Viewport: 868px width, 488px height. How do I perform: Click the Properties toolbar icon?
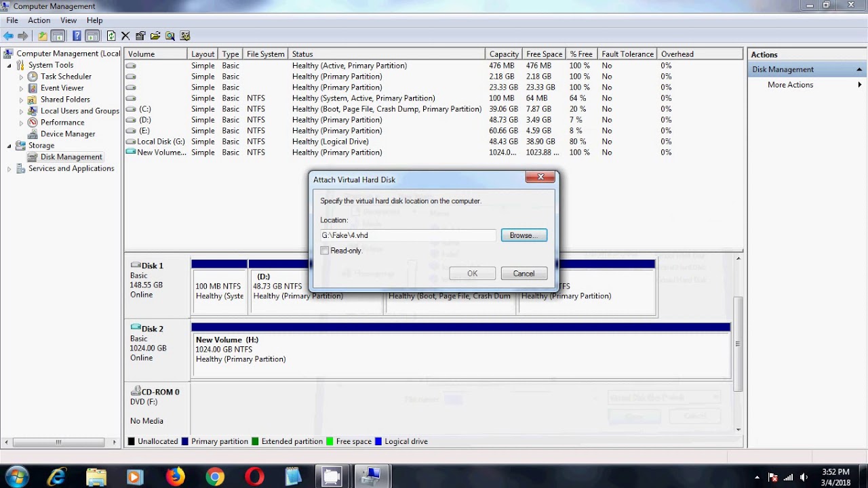140,36
